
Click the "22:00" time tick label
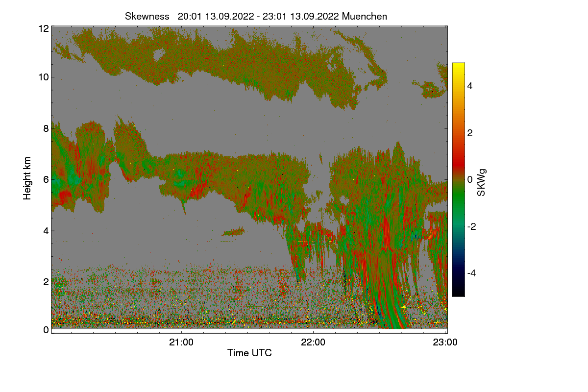pyautogui.click(x=313, y=343)
